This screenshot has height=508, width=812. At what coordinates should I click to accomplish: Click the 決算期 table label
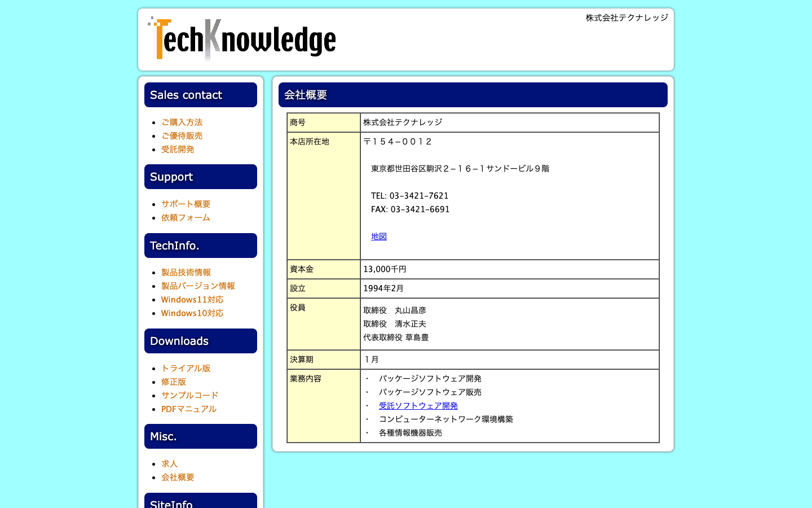[x=302, y=360]
